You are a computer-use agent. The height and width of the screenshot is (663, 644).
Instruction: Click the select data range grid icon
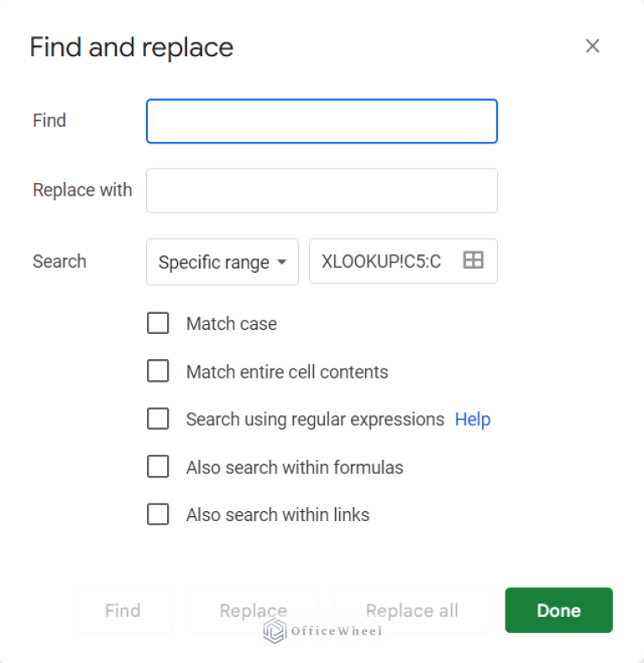[x=473, y=260]
